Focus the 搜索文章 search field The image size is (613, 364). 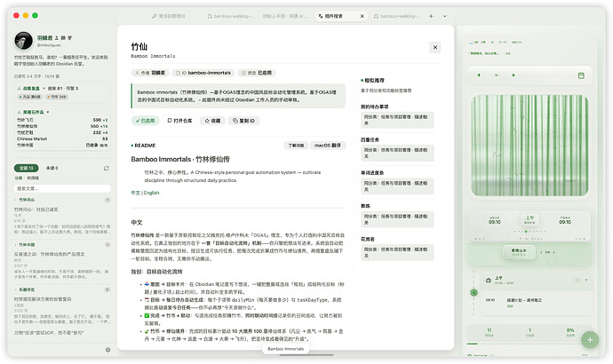62,188
